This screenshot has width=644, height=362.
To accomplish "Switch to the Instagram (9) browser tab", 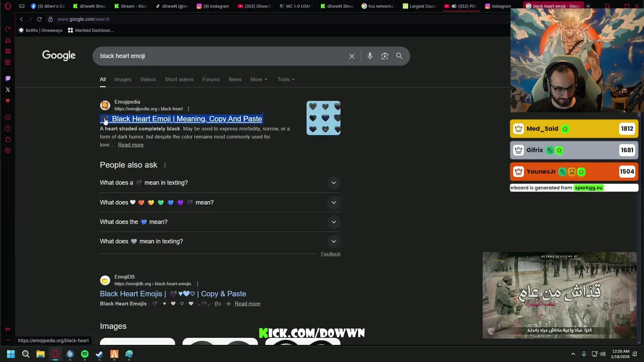I will point(213,6).
